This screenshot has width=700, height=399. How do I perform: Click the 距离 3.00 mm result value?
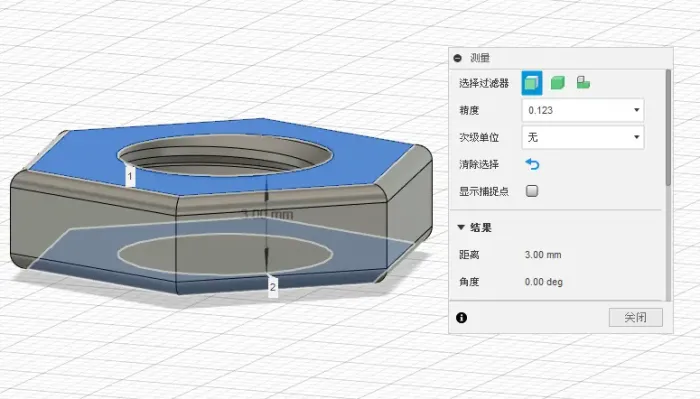(x=543, y=255)
